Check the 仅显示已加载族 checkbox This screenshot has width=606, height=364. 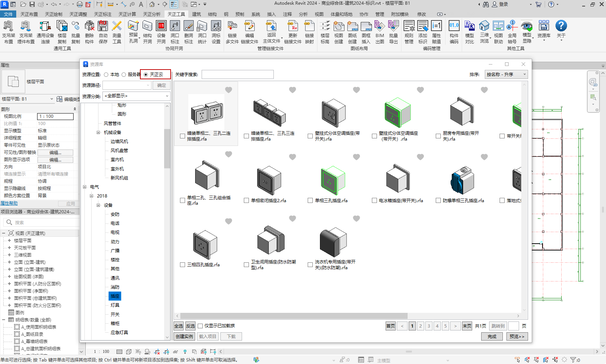click(x=200, y=326)
